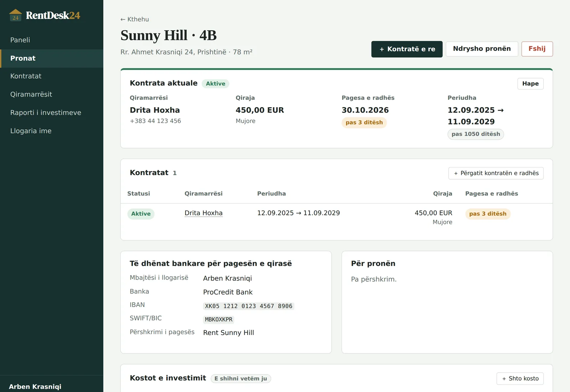Click 'Rent Sunny Hill' payment description
The height and width of the screenshot is (392, 570).
click(228, 333)
